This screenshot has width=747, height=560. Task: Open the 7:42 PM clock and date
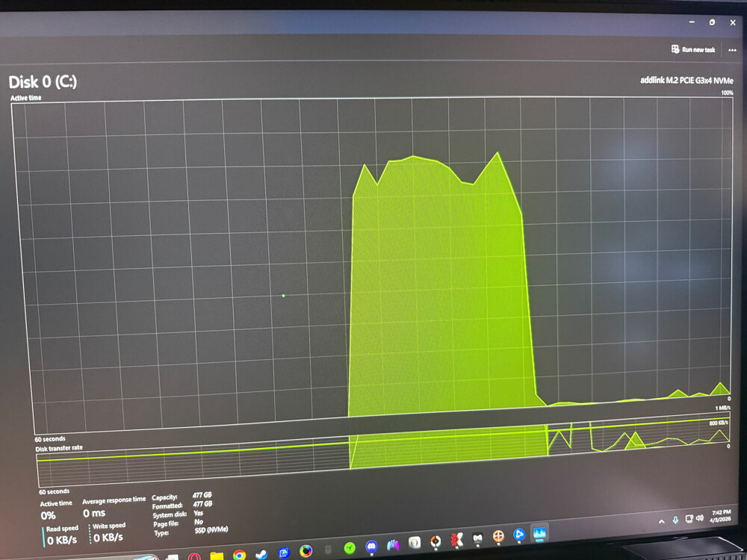click(720, 516)
